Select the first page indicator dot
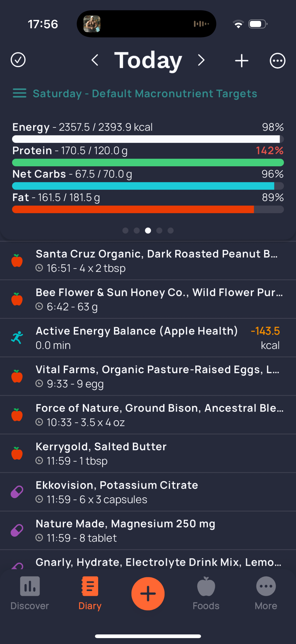296x644 pixels. [x=125, y=230]
